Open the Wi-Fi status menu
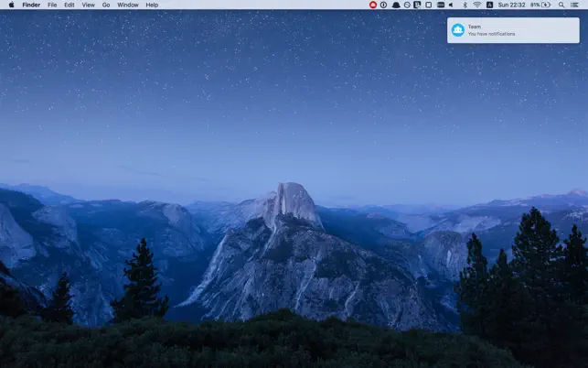This screenshot has height=368, width=588. coord(477,5)
